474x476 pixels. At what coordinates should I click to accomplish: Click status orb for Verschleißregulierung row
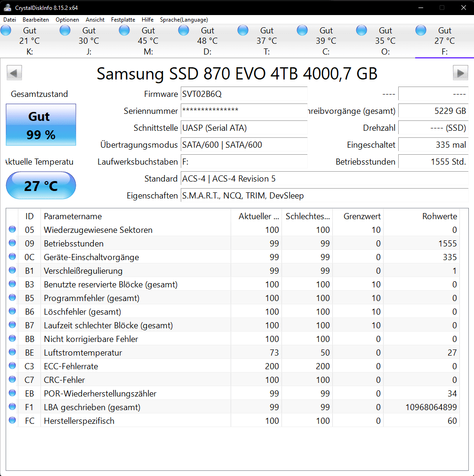(x=12, y=270)
